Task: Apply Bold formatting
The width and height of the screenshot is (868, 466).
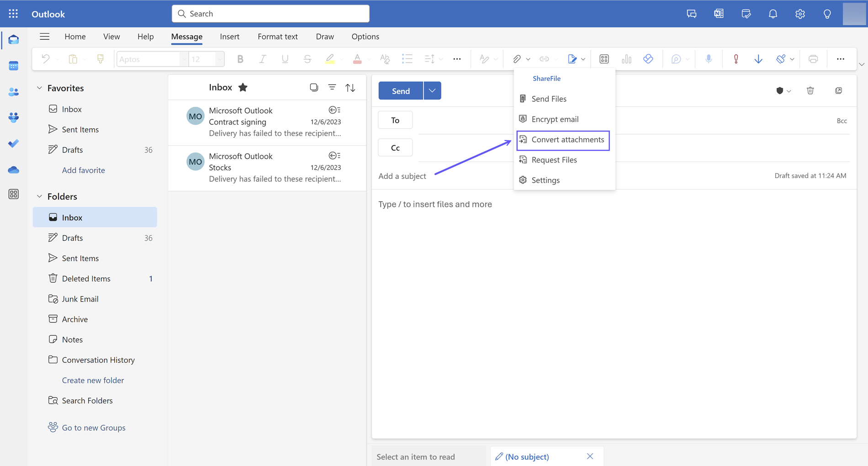Action: [x=240, y=59]
